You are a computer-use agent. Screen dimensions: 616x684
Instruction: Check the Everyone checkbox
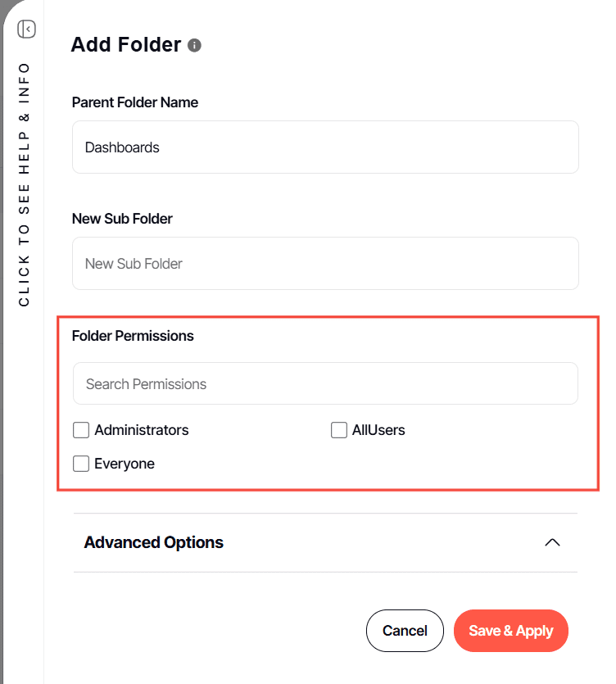[81, 464]
